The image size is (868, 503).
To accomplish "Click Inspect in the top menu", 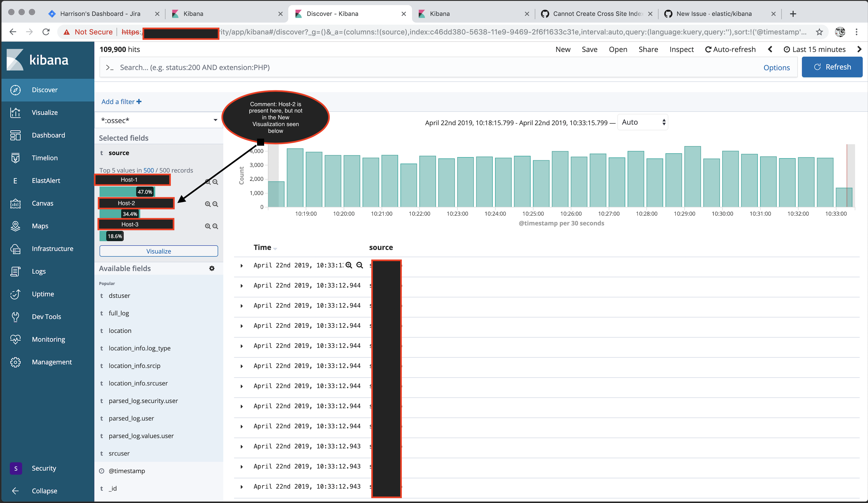I will pyautogui.click(x=681, y=49).
